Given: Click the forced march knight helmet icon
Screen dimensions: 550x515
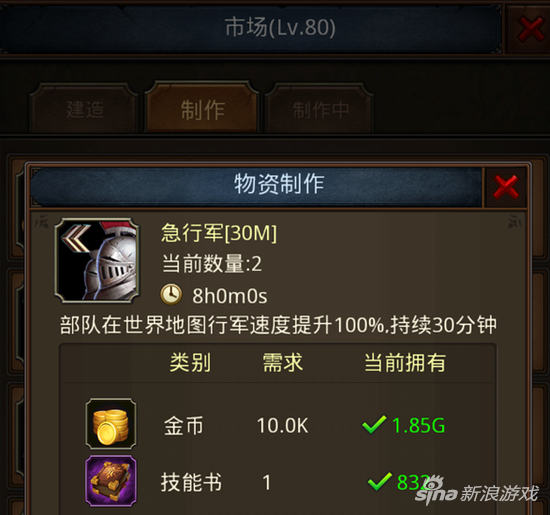Looking at the screenshot, I should (x=97, y=260).
